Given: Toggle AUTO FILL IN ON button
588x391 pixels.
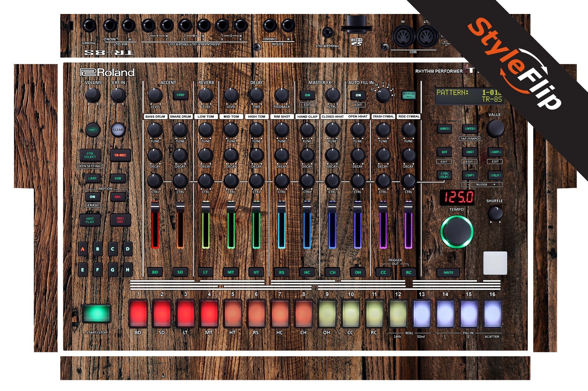Looking at the screenshot, I should 358,95.
